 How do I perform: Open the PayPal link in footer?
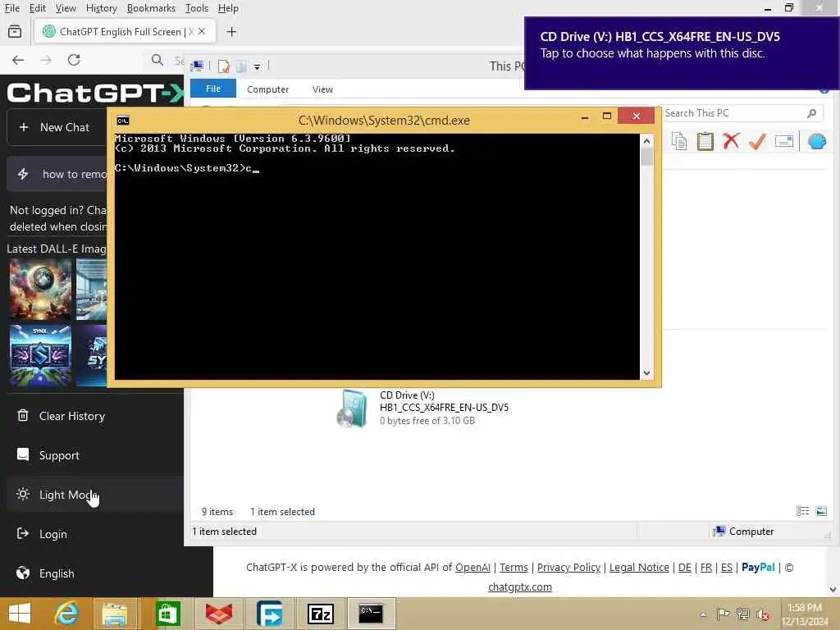[x=758, y=568]
